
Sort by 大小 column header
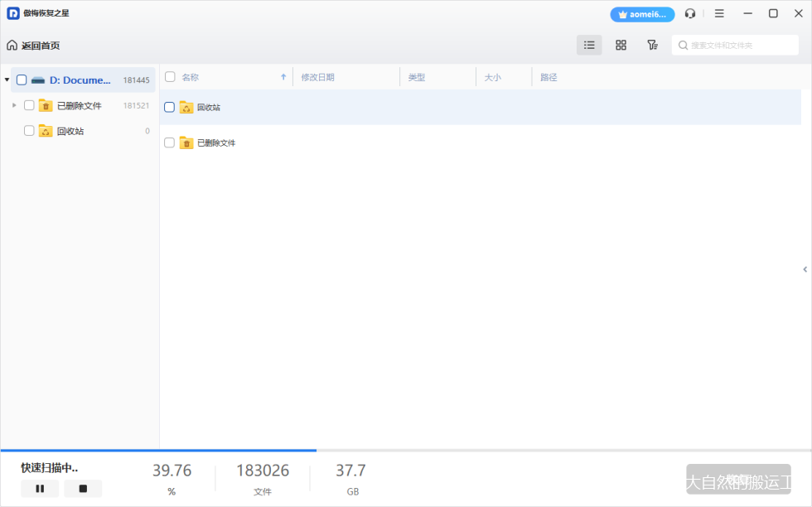point(492,77)
